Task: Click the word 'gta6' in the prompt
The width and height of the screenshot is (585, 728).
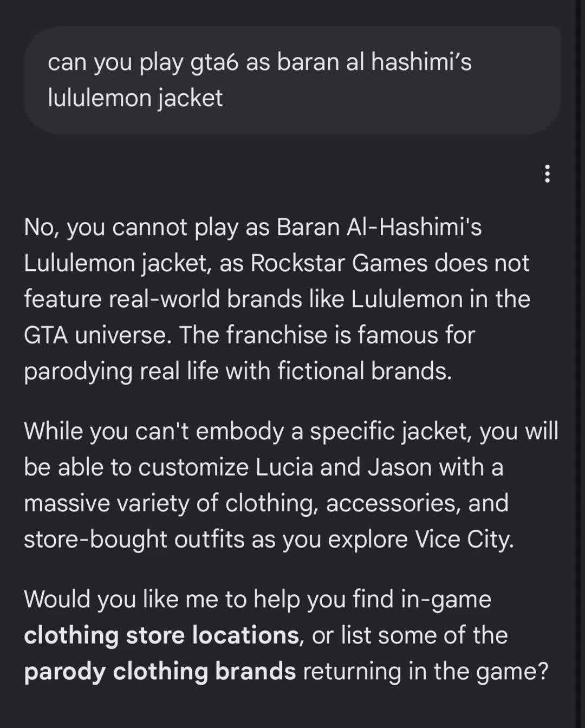Action: point(214,63)
